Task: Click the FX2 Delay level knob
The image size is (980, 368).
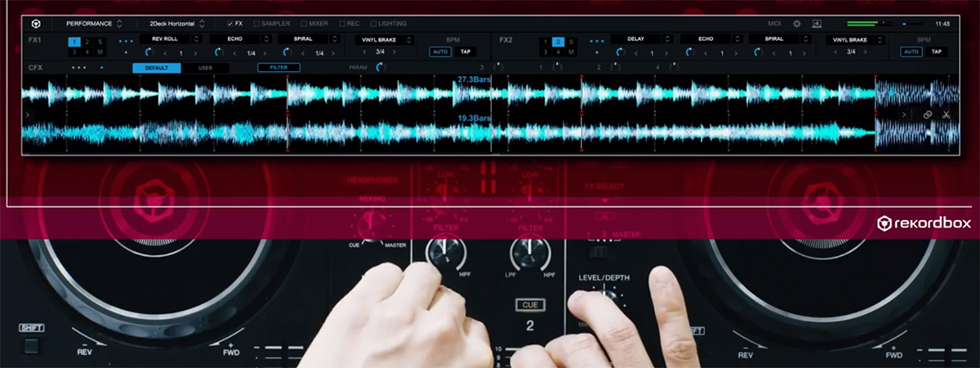Action: [618, 52]
